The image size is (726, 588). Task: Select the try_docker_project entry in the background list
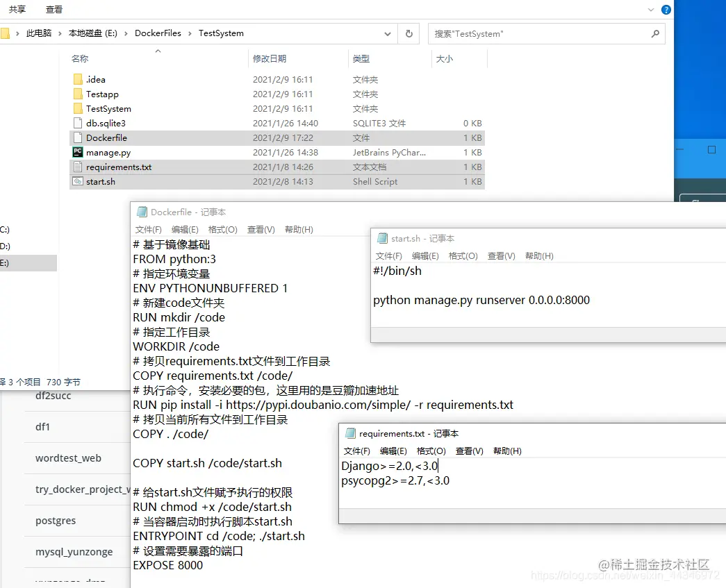[83, 489]
